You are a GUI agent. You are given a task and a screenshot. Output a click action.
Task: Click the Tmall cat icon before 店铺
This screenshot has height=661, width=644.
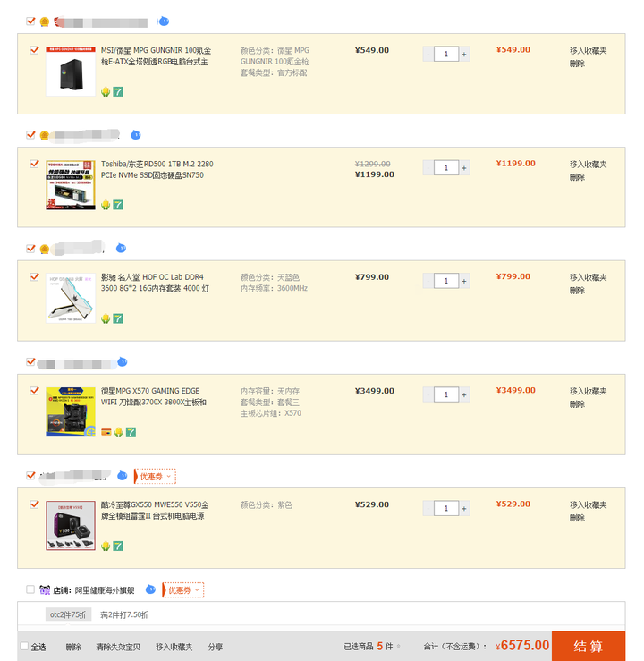coord(45,589)
